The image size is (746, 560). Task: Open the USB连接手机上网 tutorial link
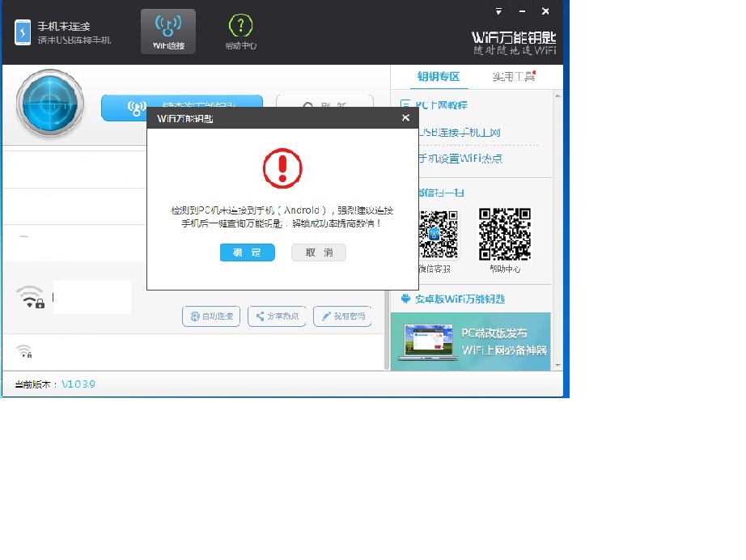coord(460,132)
